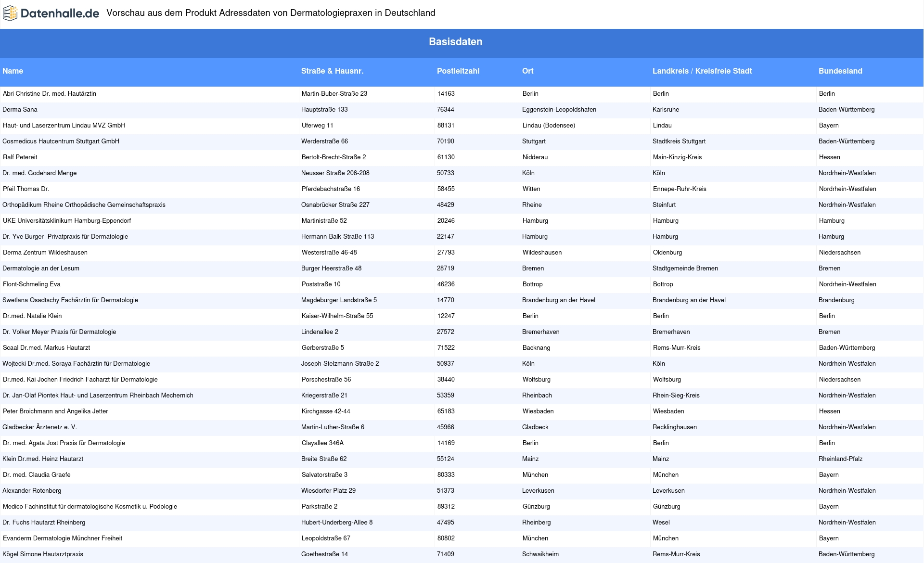Click the district Stadtgemeinde Bremen
The height and width of the screenshot is (563, 924).
click(x=685, y=269)
